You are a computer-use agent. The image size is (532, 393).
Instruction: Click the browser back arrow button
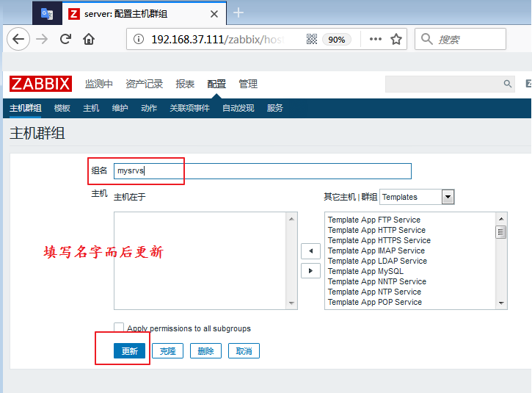click(19, 40)
